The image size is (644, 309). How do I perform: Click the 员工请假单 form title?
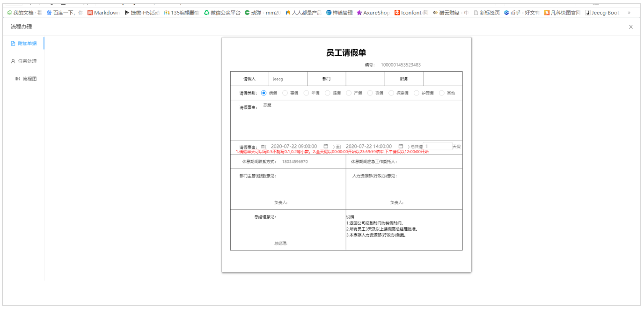click(x=346, y=53)
